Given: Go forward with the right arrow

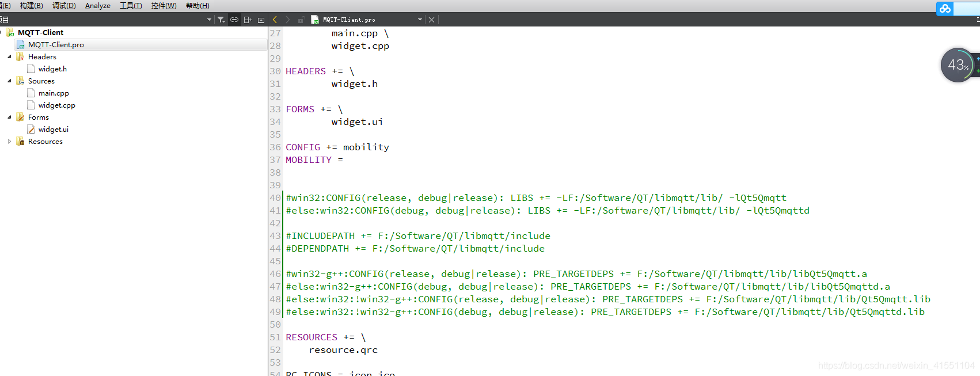Looking at the screenshot, I should [x=287, y=20].
